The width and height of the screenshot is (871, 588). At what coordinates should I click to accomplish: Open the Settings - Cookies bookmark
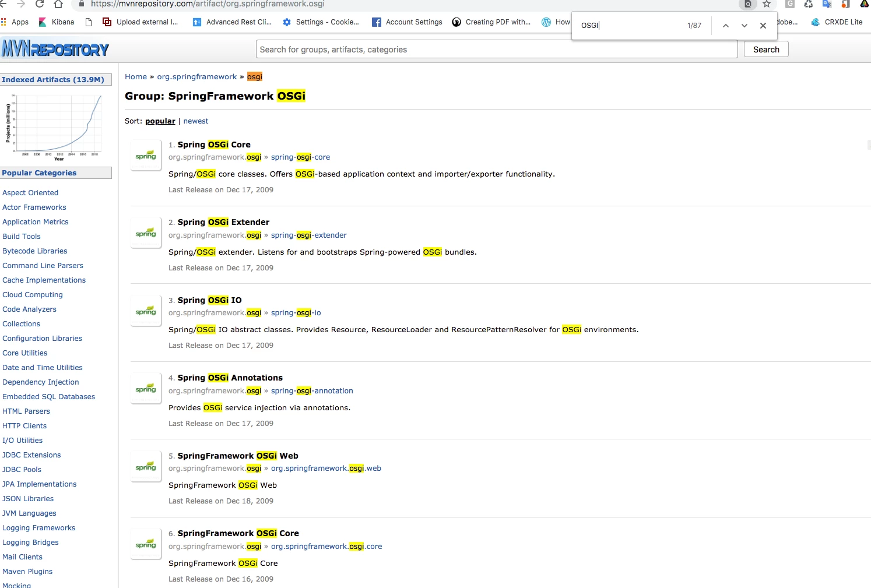[x=321, y=22]
